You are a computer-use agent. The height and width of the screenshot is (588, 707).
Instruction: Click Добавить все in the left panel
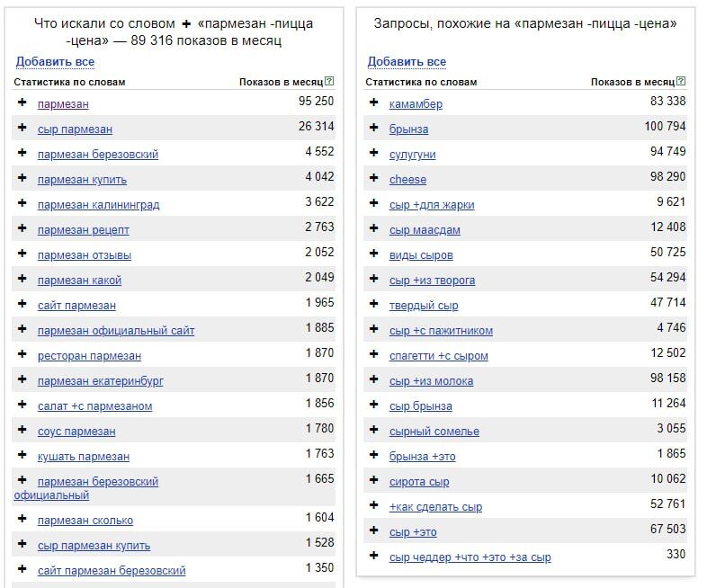[55, 62]
